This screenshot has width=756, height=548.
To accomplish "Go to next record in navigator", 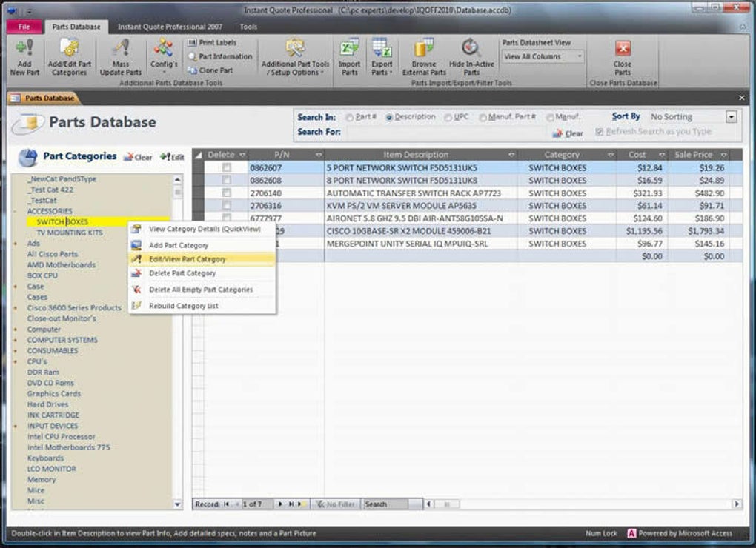I will (x=280, y=504).
